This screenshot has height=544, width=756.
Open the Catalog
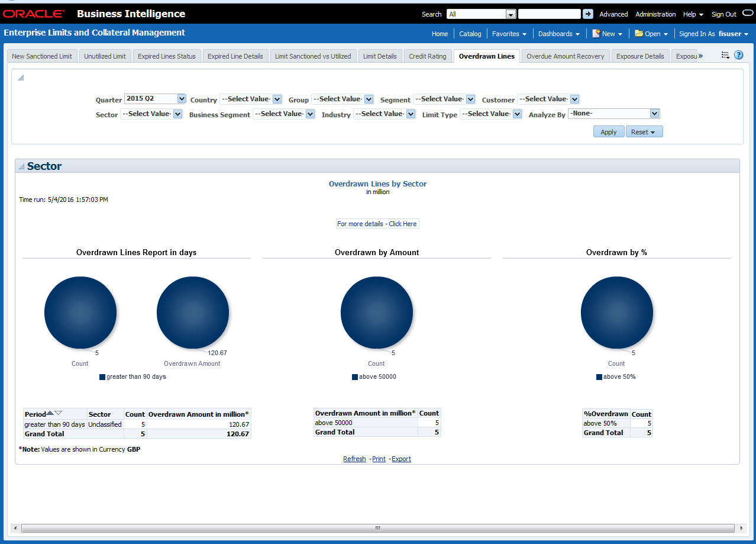coord(470,34)
